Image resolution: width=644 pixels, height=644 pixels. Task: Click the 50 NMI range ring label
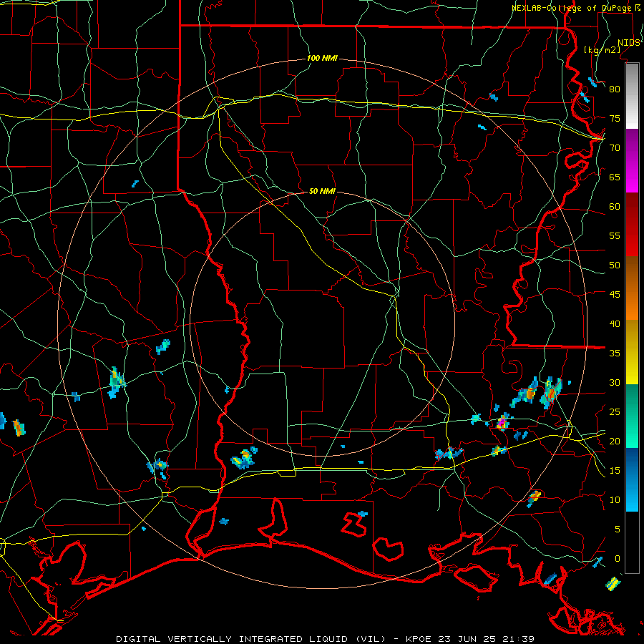click(x=322, y=191)
